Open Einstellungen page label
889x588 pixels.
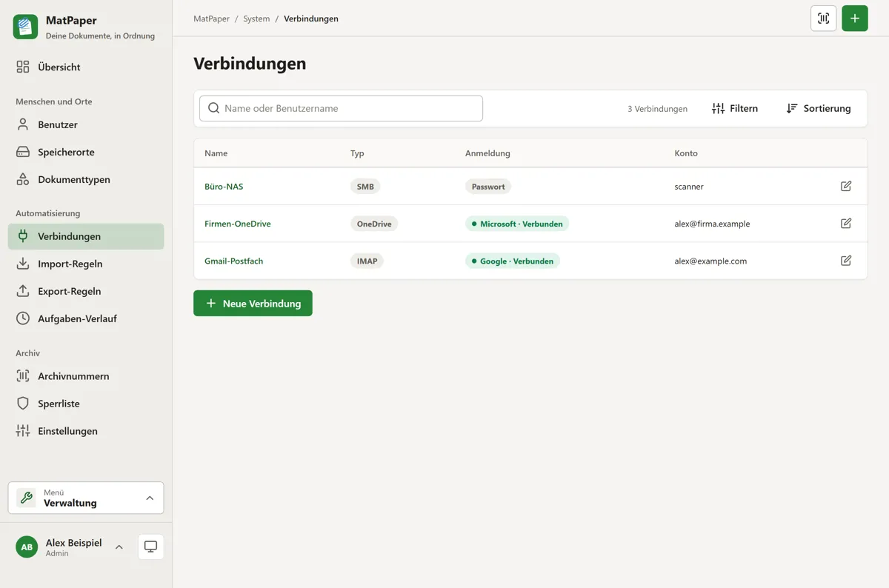[x=67, y=431]
